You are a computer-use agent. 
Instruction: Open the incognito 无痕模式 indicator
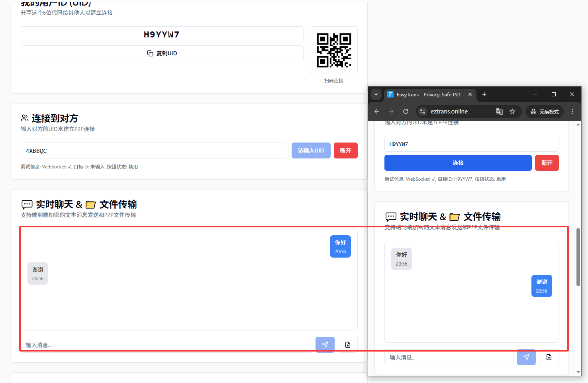[545, 111]
